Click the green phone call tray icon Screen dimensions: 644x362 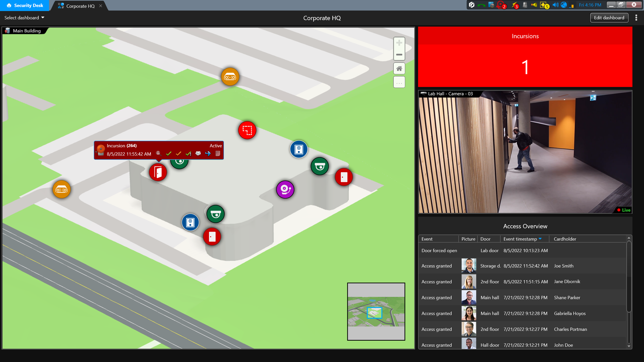click(x=481, y=5)
